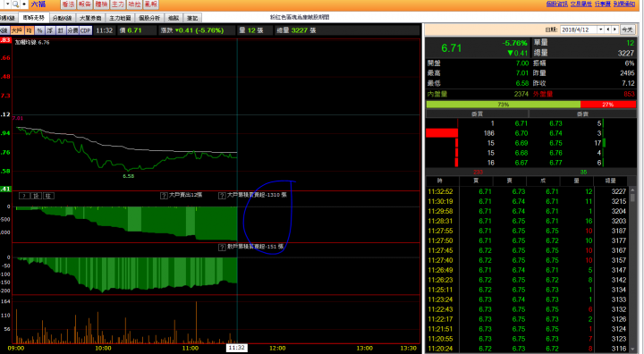
Task: Click the 行事曆 calendar link
Action: (603, 4)
